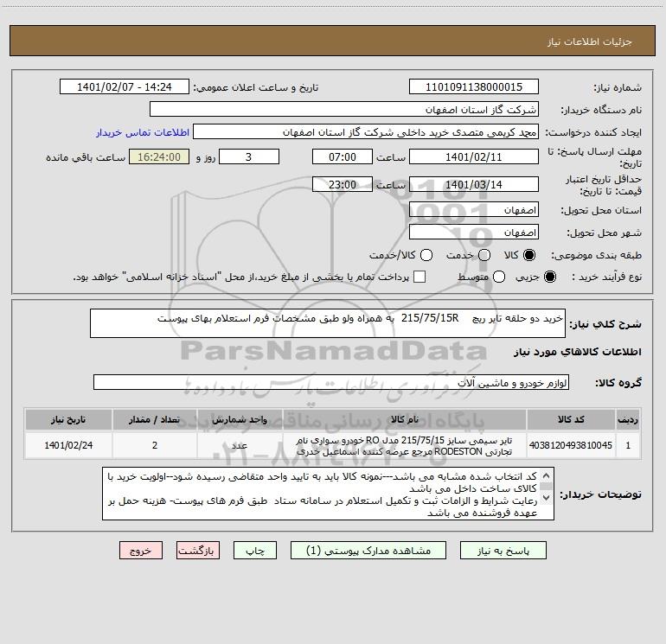Image resolution: width=666 pixels, height=644 pixels.
Task: Select the کالا radio button
Action: [529, 255]
